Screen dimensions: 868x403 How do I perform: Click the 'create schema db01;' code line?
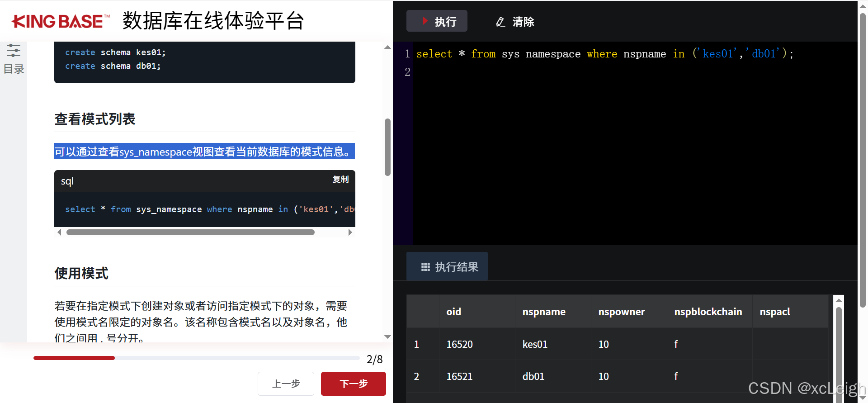[113, 66]
